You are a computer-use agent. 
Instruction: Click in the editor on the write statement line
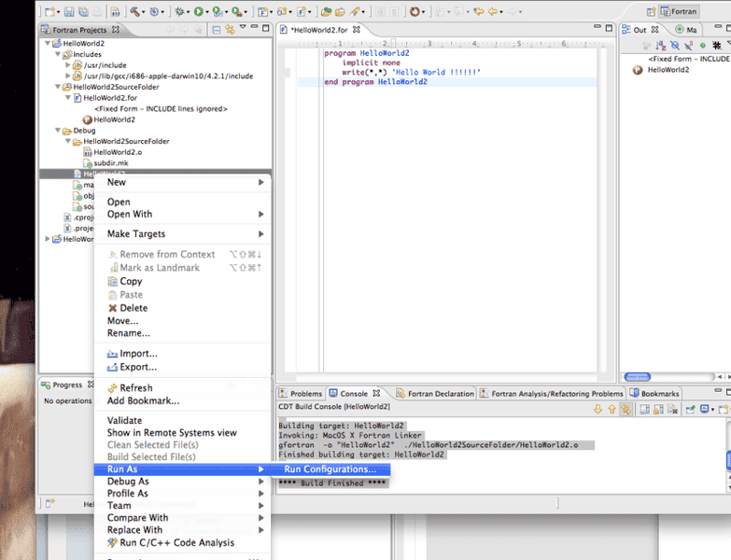[411, 71]
